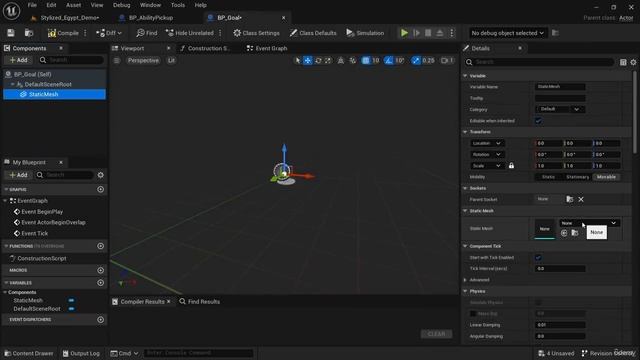This screenshot has width=640, height=360.
Task: Click the Find button
Action: coord(147,33)
